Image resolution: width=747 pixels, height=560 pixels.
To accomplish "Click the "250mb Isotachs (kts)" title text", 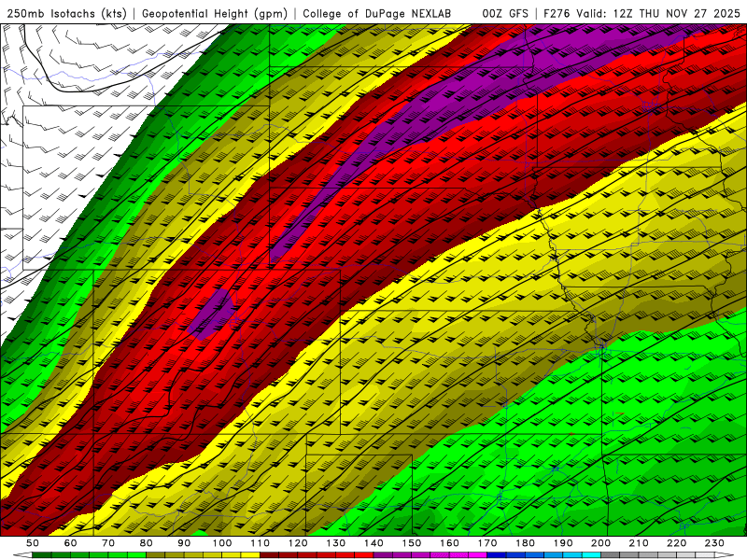I will pyautogui.click(x=66, y=14).
